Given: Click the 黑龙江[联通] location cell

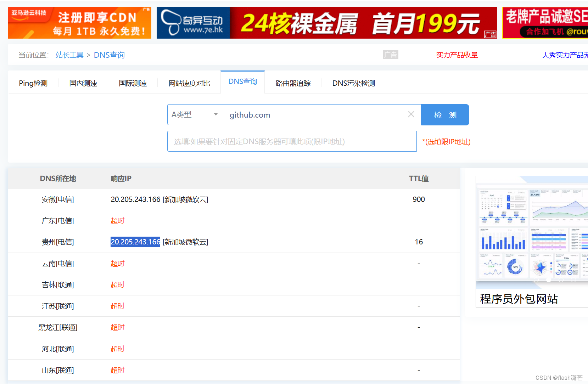Looking at the screenshot, I should [x=58, y=327].
